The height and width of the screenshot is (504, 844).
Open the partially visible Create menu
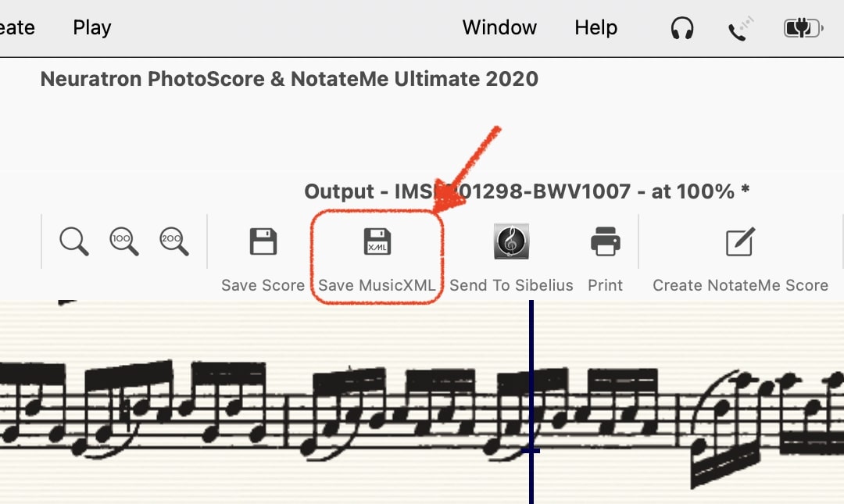click(17, 28)
